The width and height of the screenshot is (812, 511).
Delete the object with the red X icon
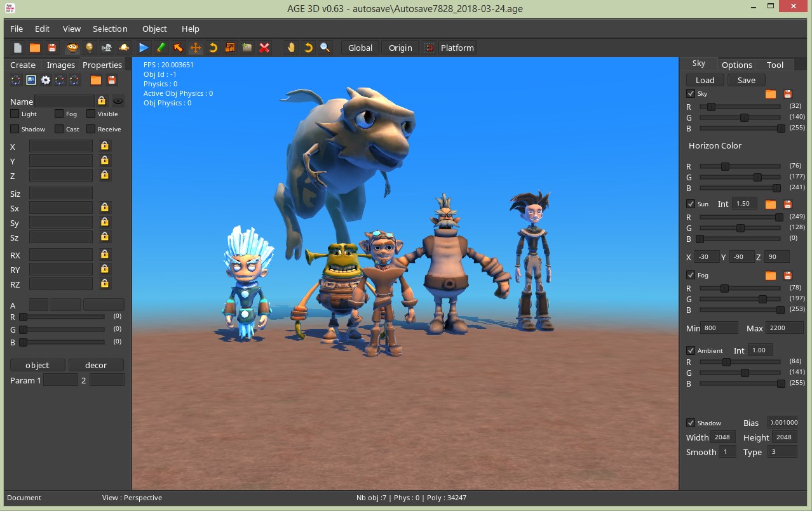[264, 48]
